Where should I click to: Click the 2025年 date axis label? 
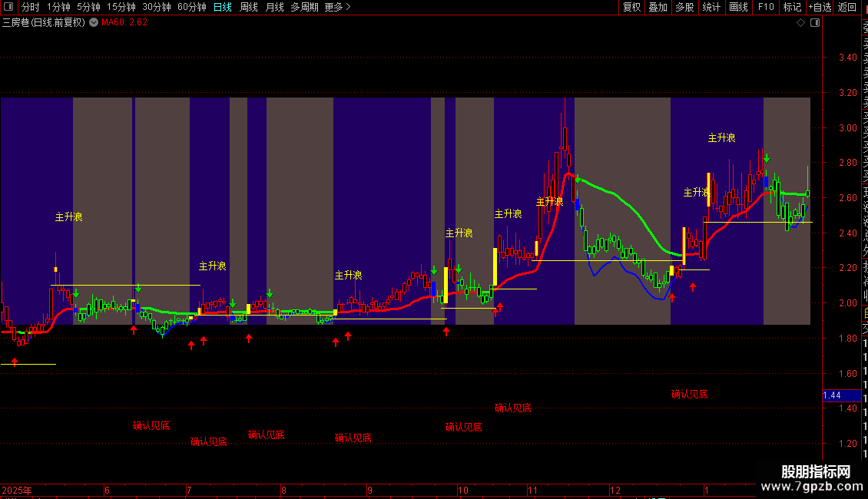click(x=17, y=491)
